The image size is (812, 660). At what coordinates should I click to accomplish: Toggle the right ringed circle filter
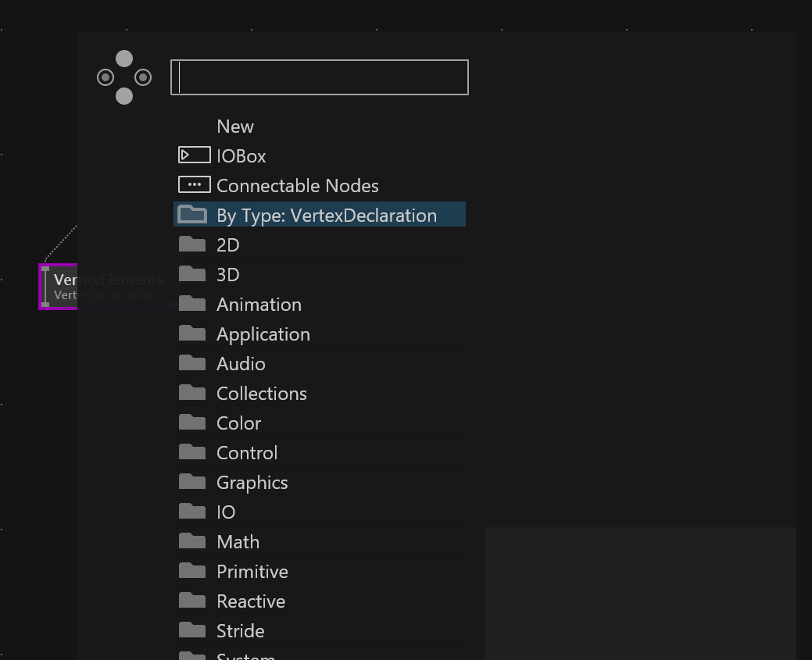[x=143, y=77]
